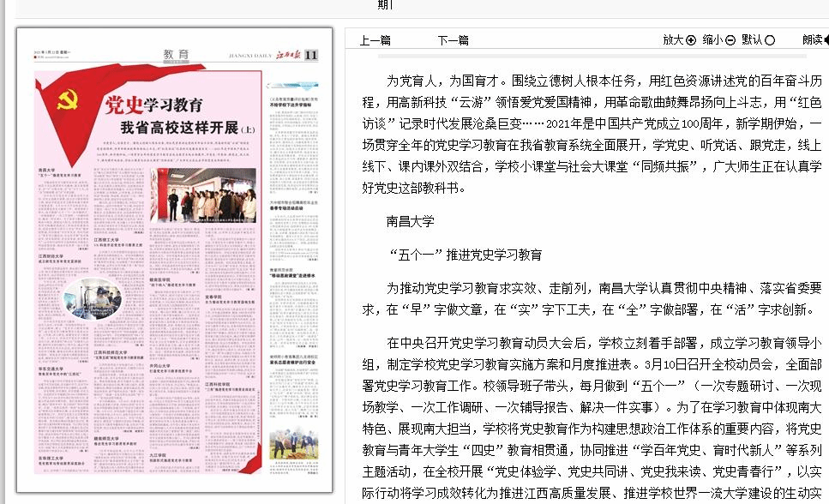Click the 朗读 read-aloud button
Viewport: 829px width, 504px height.
click(x=813, y=39)
